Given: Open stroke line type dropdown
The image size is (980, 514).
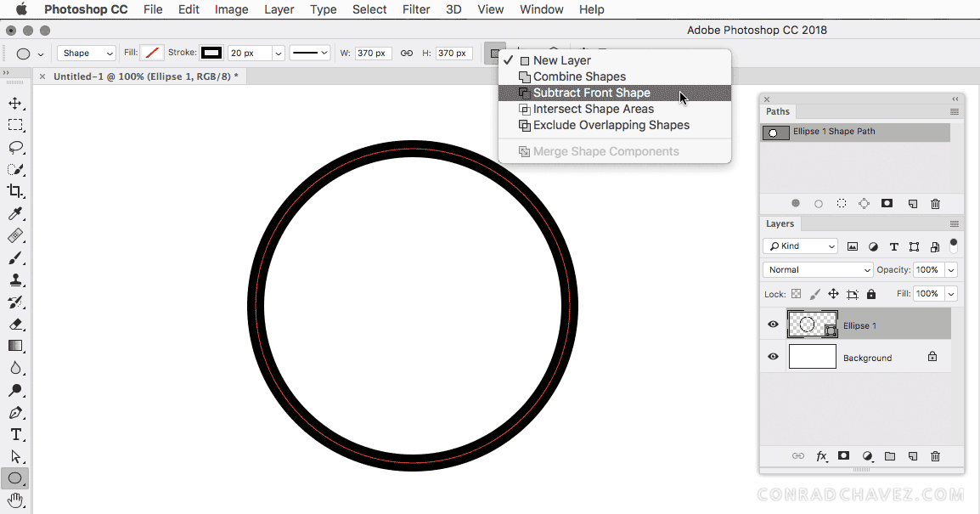Looking at the screenshot, I should tap(309, 54).
